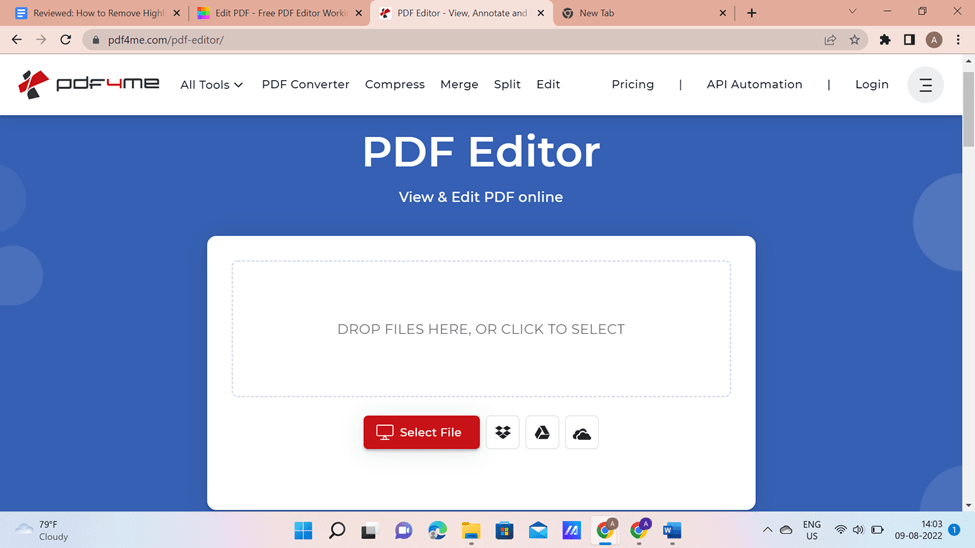Reload the current page
Viewport: 975px width, 548px height.
[x=65, y=40]
